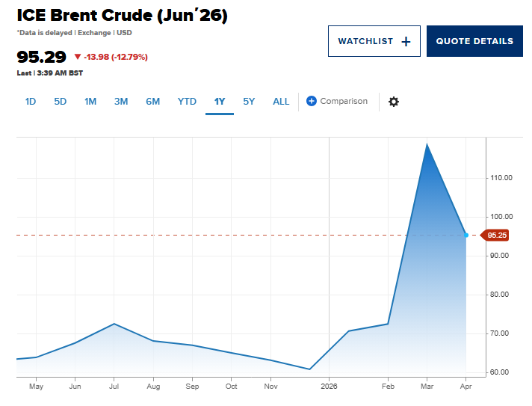Switch chart to YTD range

tap(187, 102)
